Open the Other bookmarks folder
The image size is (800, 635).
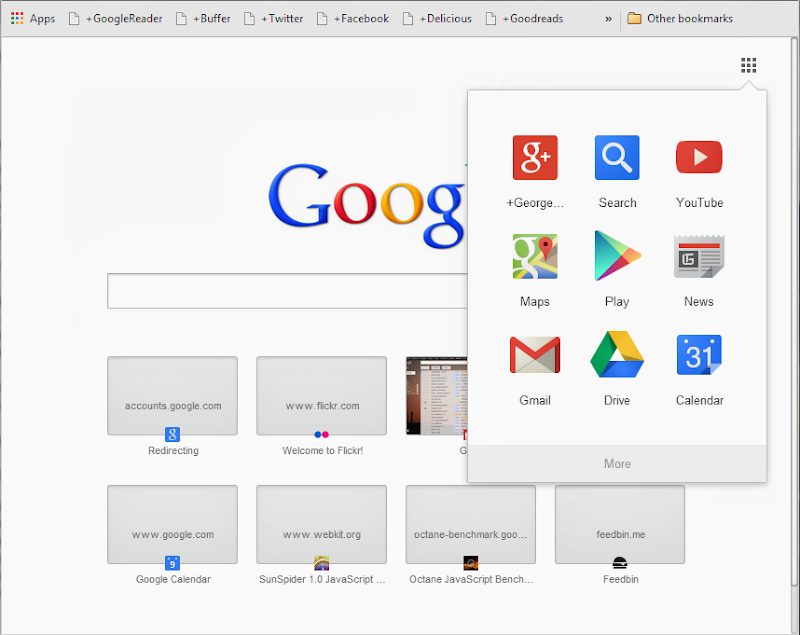680,18
